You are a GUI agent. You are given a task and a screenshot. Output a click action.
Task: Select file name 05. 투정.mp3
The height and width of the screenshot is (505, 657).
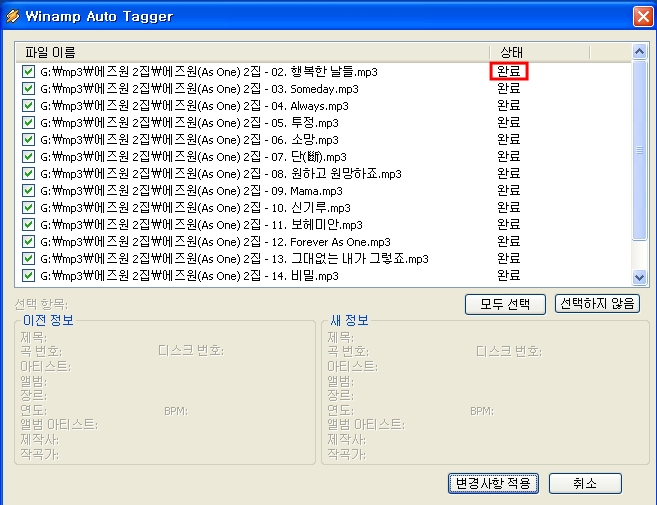pyautogui.click(x=189, y=123)
